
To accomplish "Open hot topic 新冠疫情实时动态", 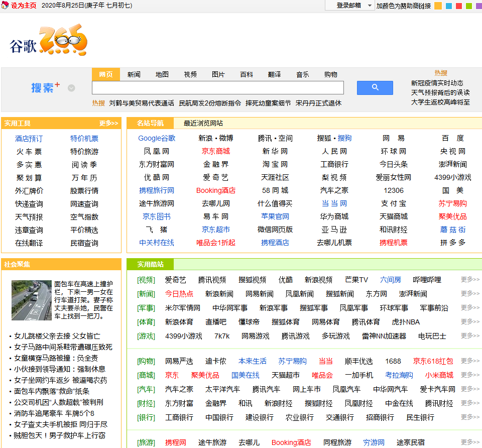I will 438,83.
